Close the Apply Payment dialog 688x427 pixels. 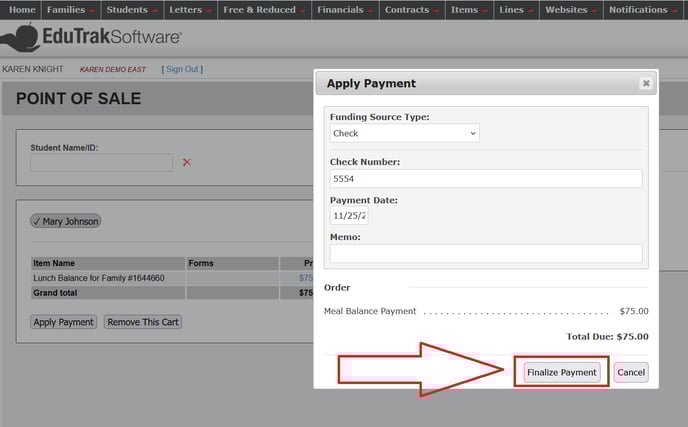646,84
